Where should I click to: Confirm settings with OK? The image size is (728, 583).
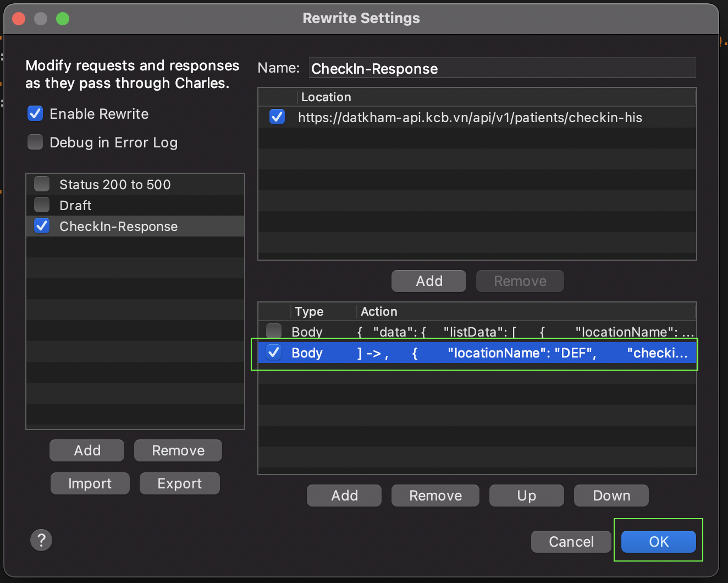pyautogui.click(x=659, y=542)
